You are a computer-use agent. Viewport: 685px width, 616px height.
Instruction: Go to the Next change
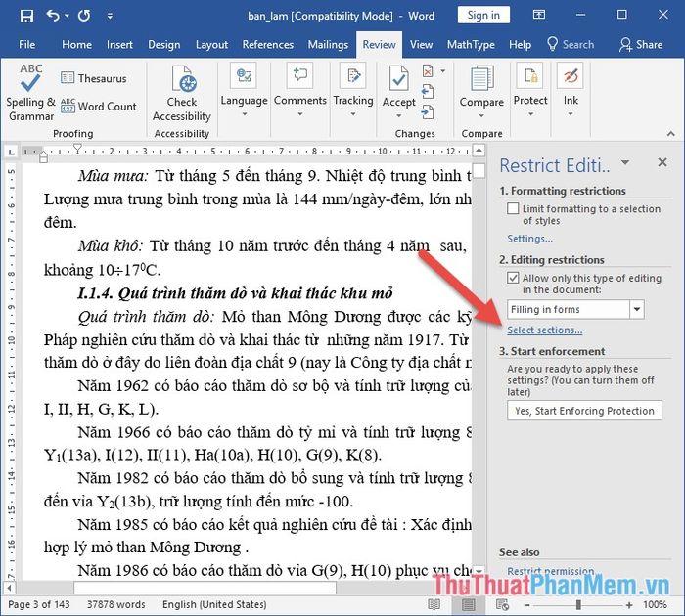tap(428, 112)
